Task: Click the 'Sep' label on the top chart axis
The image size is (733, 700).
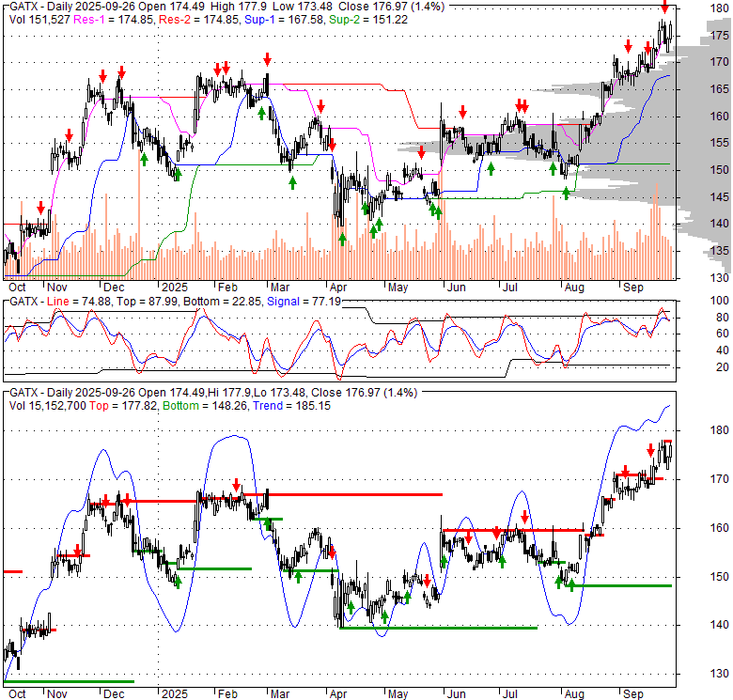Action: point(633,288)
